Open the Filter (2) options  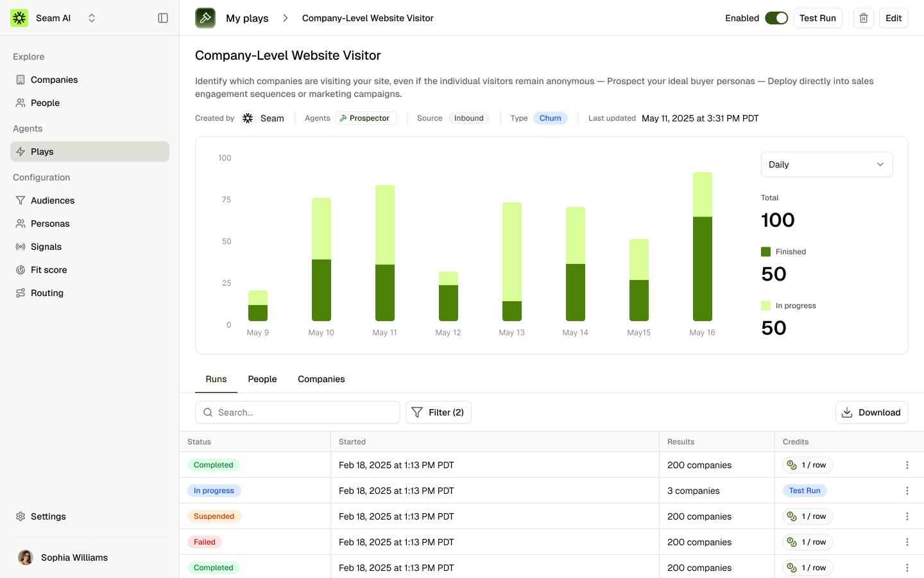tap(438, 412)
